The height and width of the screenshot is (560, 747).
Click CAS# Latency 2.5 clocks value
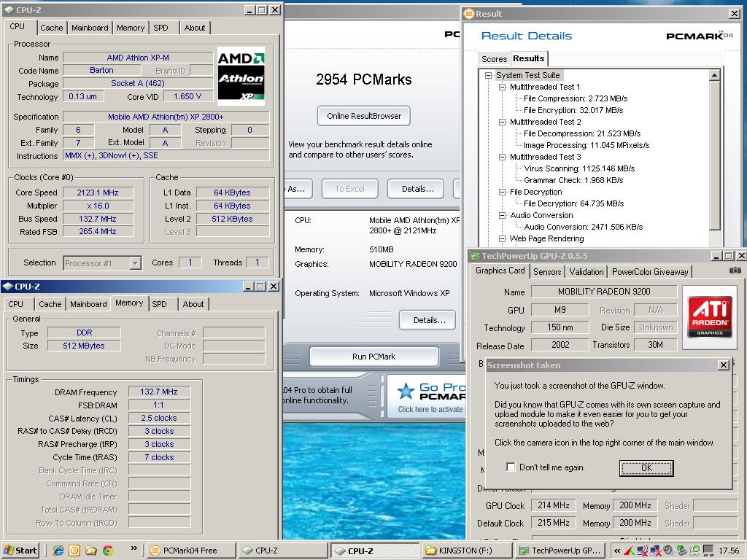(x=158, y=418)
